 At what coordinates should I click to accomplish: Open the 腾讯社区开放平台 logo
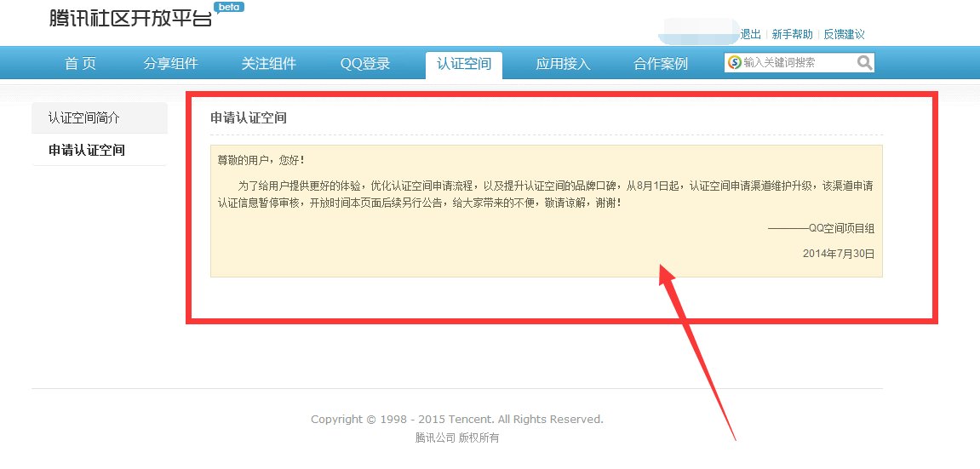point(130,18)
